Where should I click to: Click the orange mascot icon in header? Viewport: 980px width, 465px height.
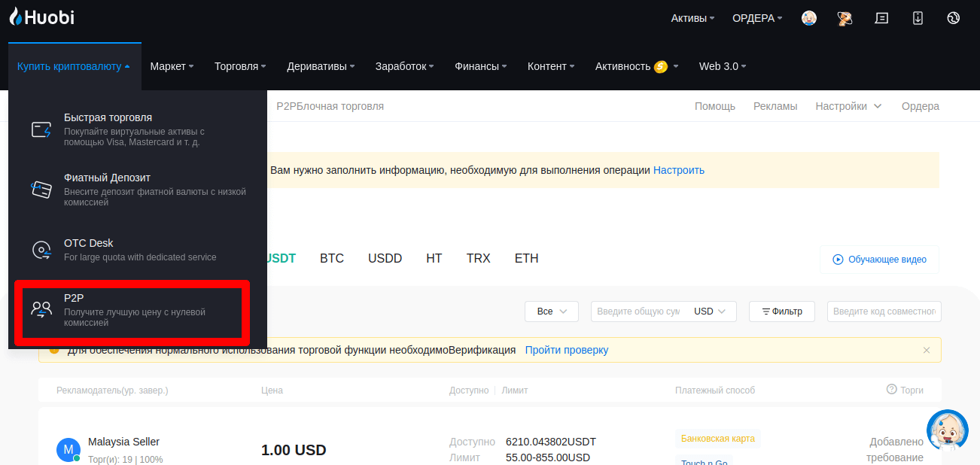pyautogui.click(x=845, y=18)
